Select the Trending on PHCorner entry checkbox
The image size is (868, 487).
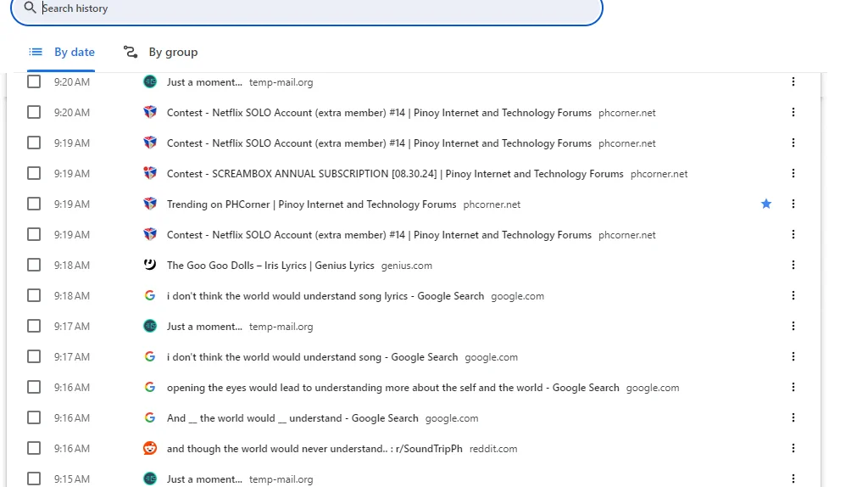(34, 204)
